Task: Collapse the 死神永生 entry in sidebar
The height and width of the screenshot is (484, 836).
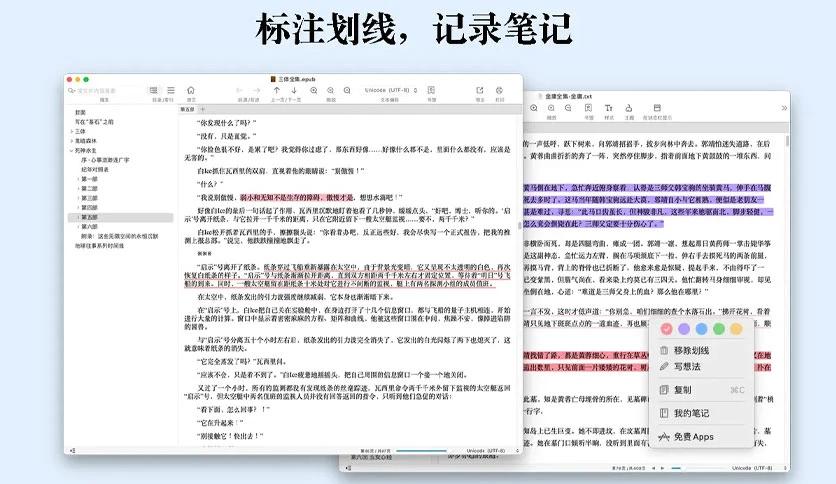Action: [71, 150]
